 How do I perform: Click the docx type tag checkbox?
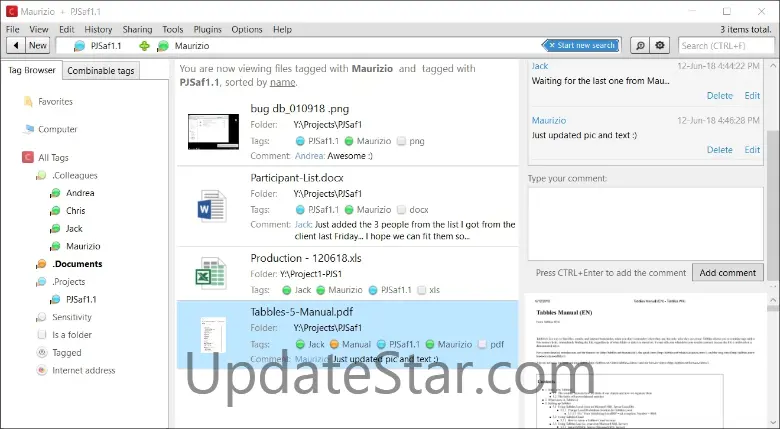[x=401, y=210]
